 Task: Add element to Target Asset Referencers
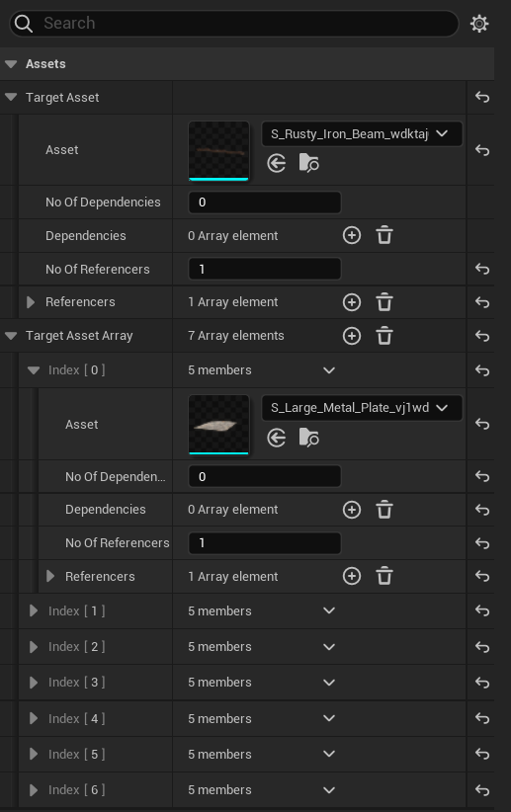[352, 302]
